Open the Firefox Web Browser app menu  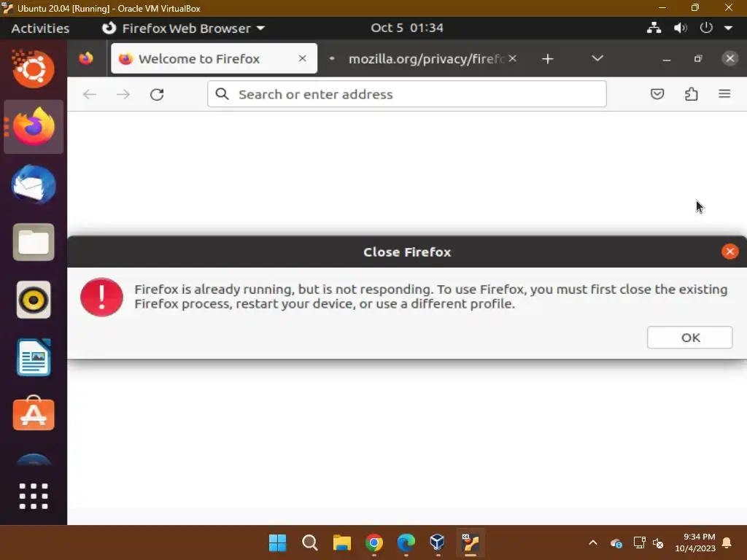183,28
